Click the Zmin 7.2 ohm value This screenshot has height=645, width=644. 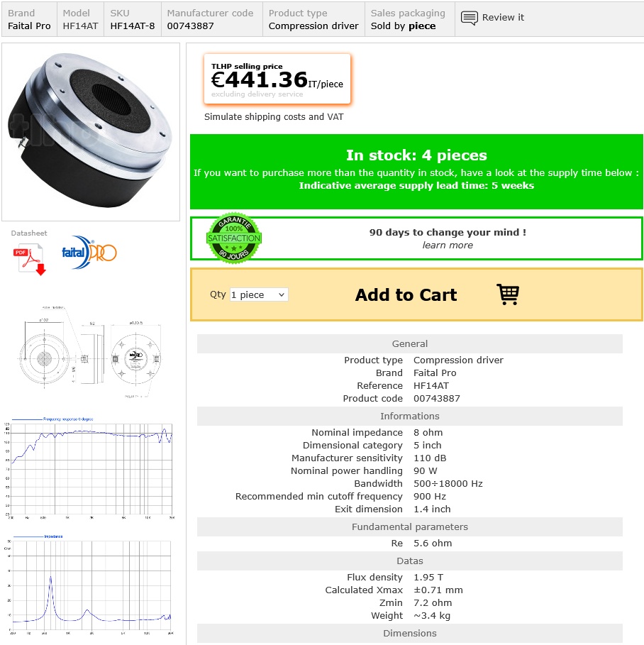pyautogui.click(x=433, y=603)
